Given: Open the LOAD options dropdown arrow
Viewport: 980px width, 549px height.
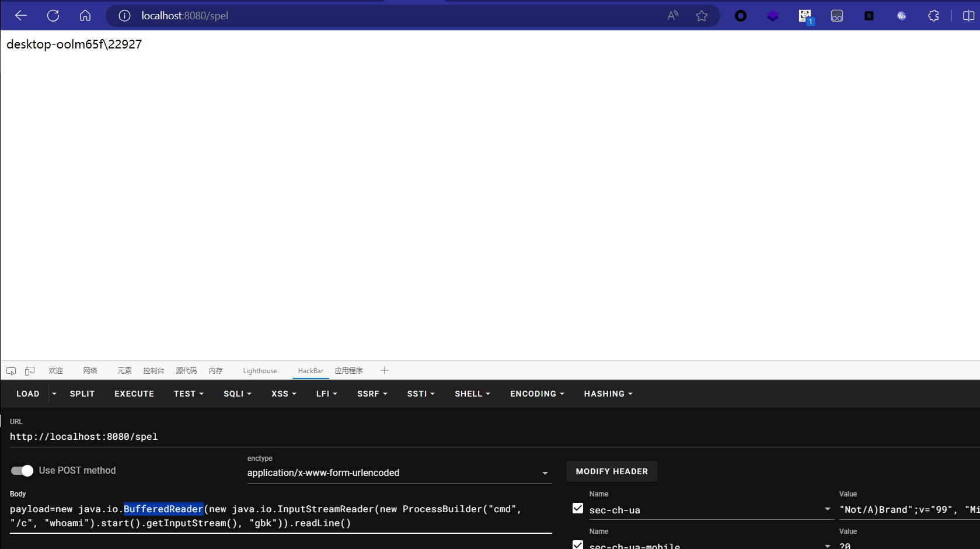Looking at the screenshot, I should pos(54,394).
